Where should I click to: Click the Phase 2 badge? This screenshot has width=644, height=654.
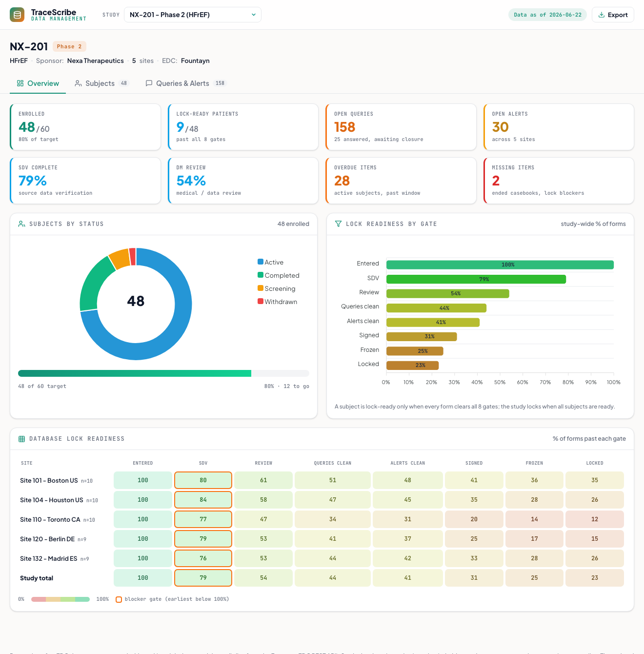click(x=69, y=46)
